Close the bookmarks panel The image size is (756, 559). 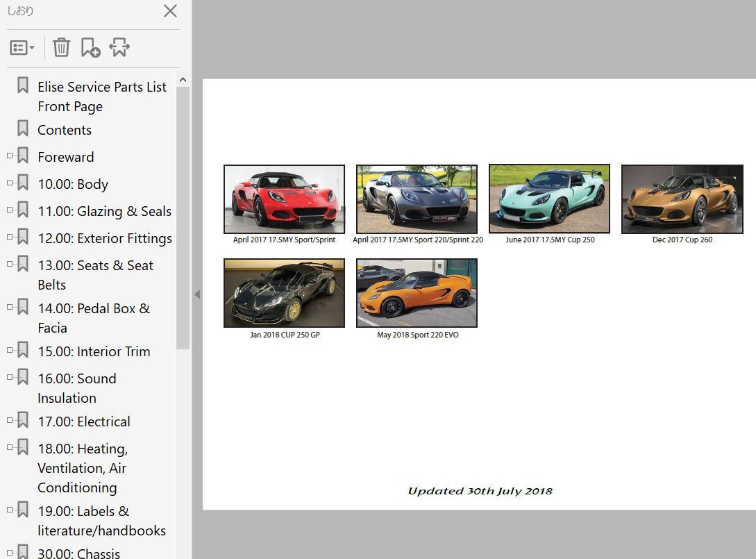[170, 11]
